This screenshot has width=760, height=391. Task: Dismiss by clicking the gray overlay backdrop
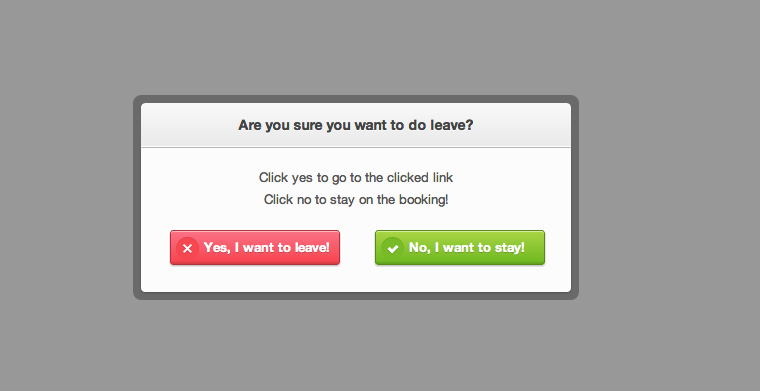(669, 194)
